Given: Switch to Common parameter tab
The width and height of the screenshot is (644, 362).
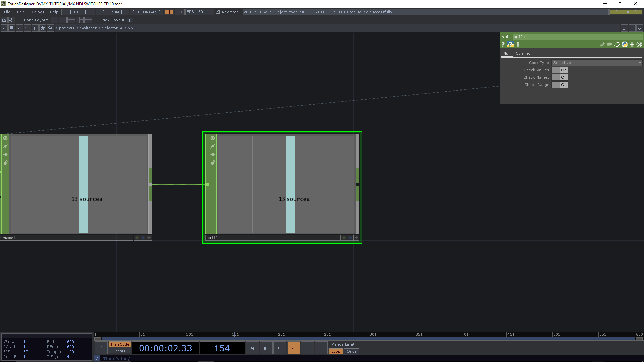Looking at the screenshot, I should pyautogui.click(x=524, y=53).
